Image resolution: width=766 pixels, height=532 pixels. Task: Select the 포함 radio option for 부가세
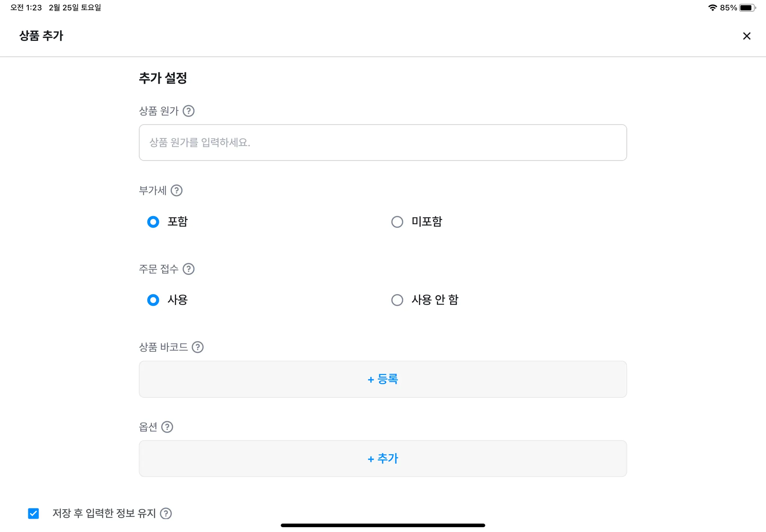pos(153,222)
